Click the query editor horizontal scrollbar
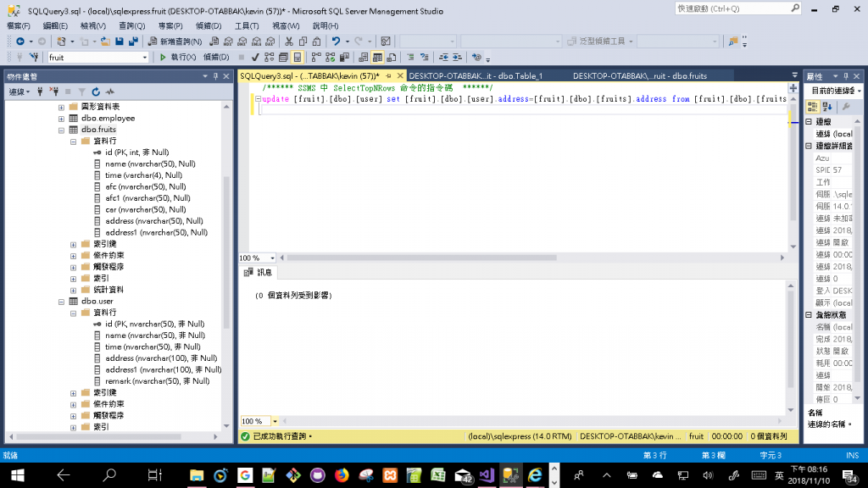Screen dimensions: 868x488 (x=421, y=258)
